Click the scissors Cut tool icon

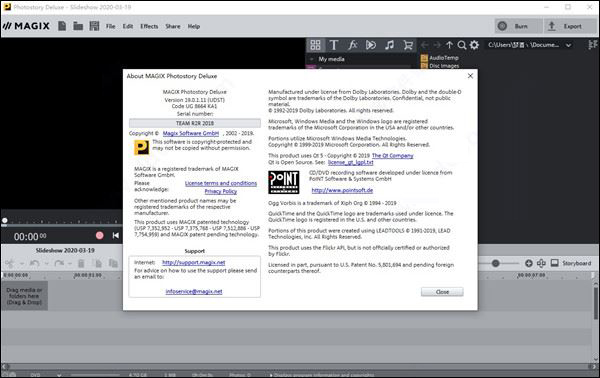click(x=10, y=263)
